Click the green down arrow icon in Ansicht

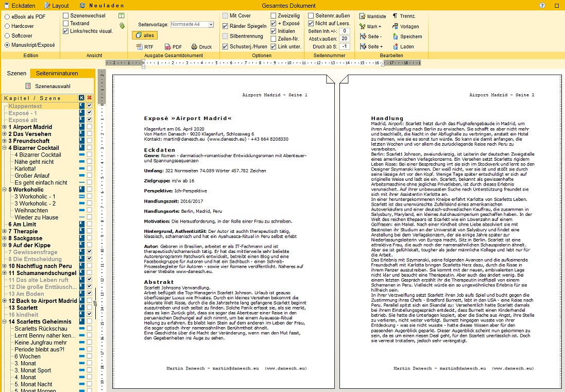coord(122,26)
